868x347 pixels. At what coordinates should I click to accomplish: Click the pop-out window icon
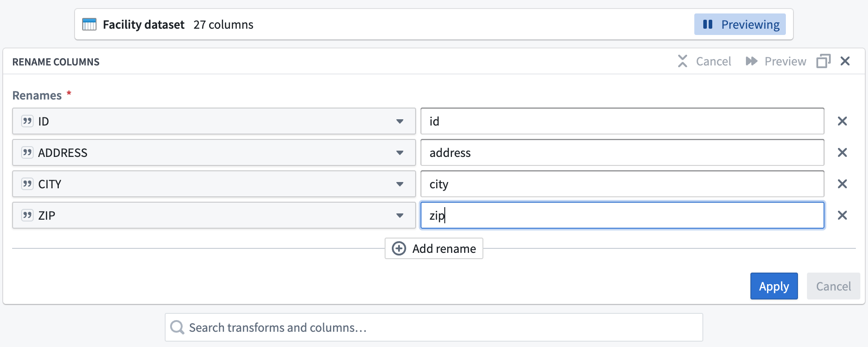tap(823, 61)
